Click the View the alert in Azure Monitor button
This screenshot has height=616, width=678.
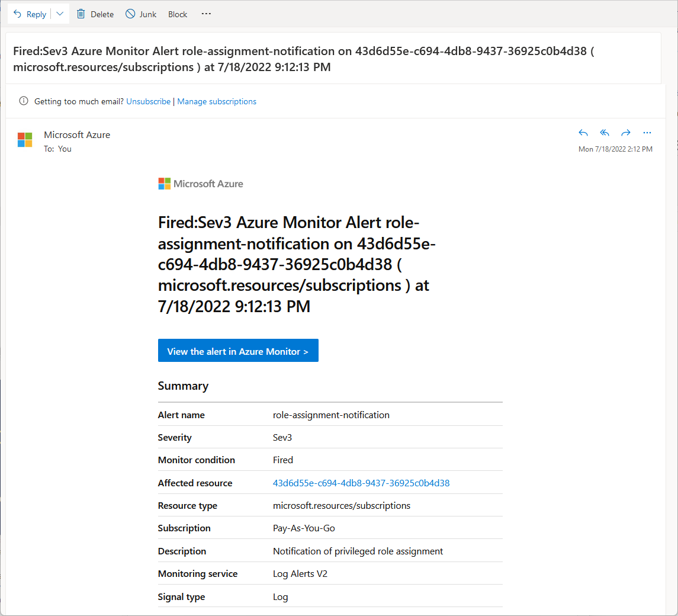click(238, 351)
